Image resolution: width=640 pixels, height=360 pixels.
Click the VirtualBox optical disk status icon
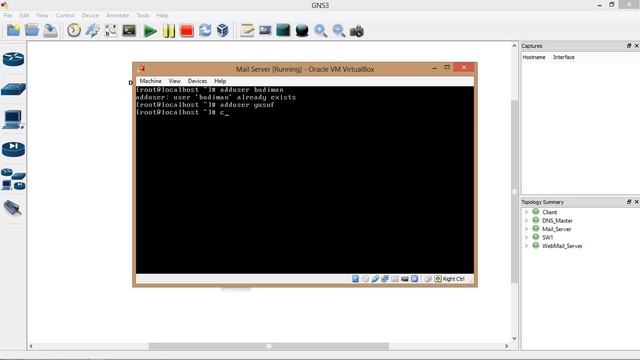point(365,279)
